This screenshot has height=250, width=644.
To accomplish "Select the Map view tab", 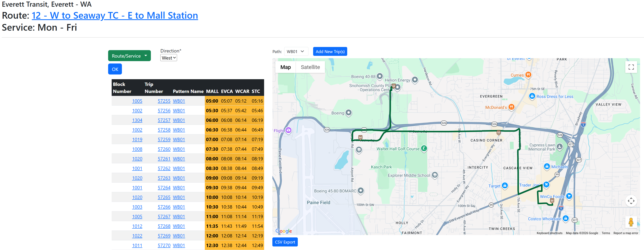I will point(285,67).
